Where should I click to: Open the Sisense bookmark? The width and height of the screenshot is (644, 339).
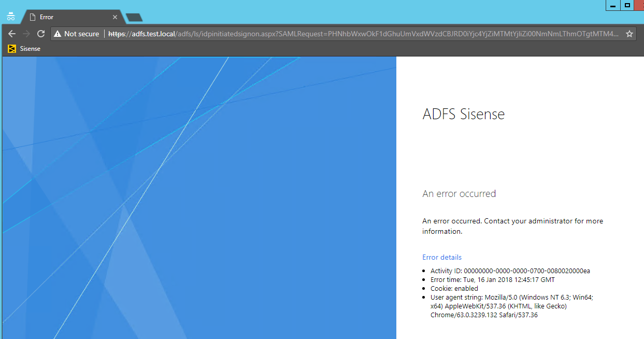(24, 49)
